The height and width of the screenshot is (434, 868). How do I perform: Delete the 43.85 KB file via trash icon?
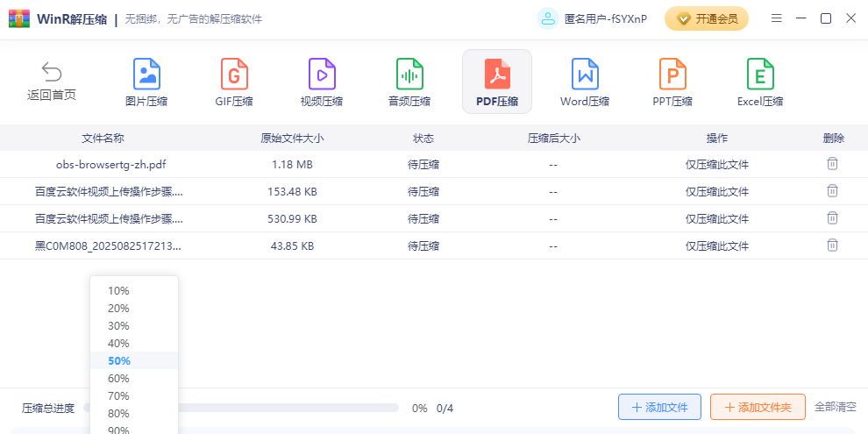point(832,245)
